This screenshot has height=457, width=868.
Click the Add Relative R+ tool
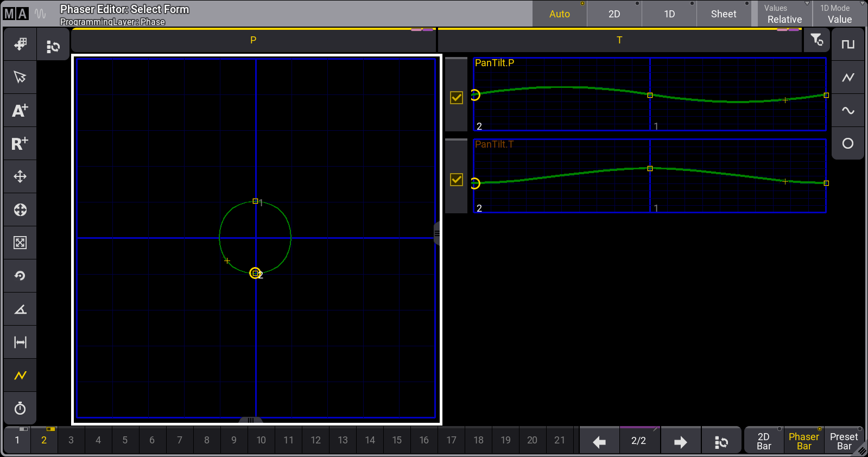click(x=20, y=144)
